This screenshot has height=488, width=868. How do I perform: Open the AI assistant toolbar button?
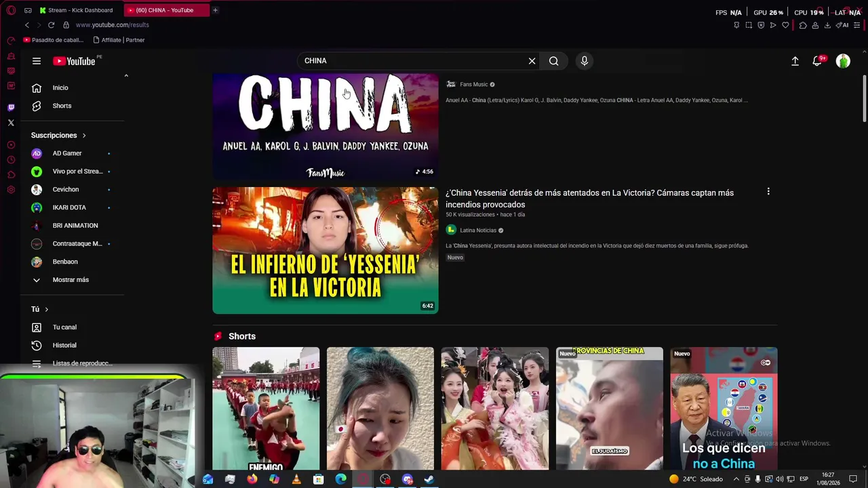[x=842, y=25]
